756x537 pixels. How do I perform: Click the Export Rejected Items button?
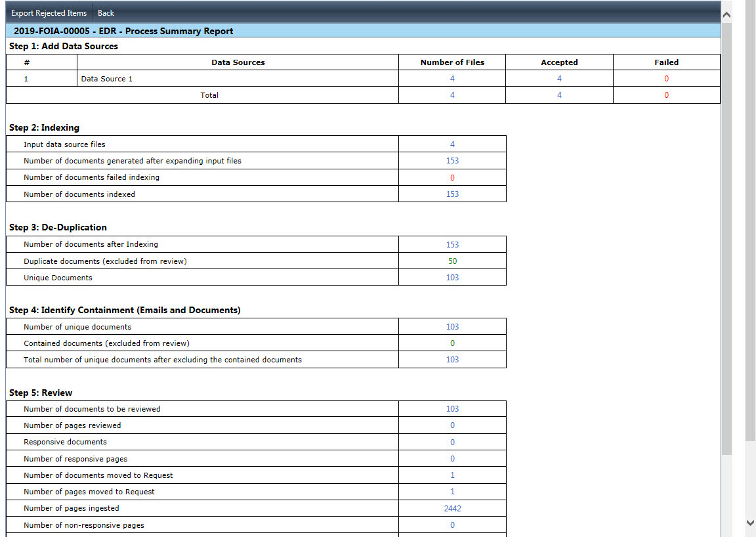point(49,13)
